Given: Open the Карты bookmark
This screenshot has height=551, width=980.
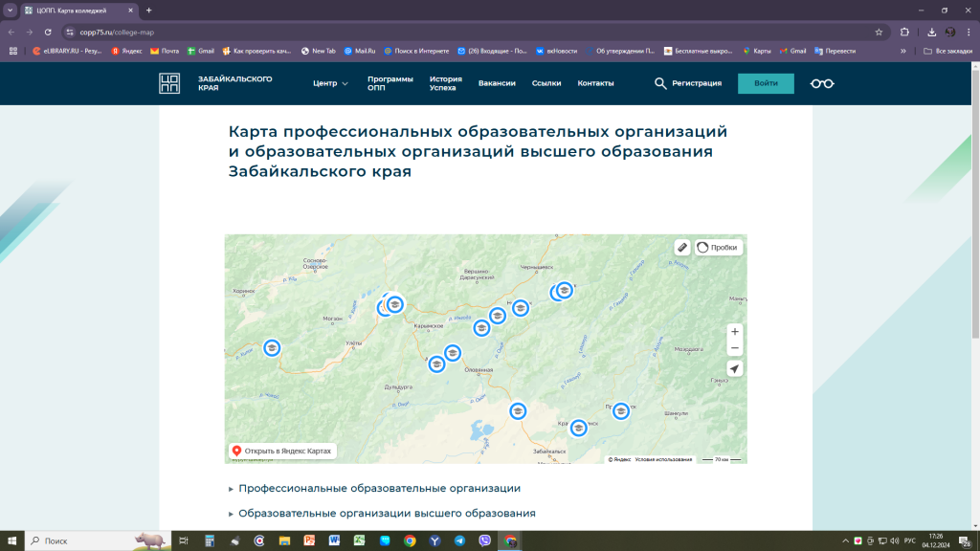Looking at the screenshot, I should point(757,52).
